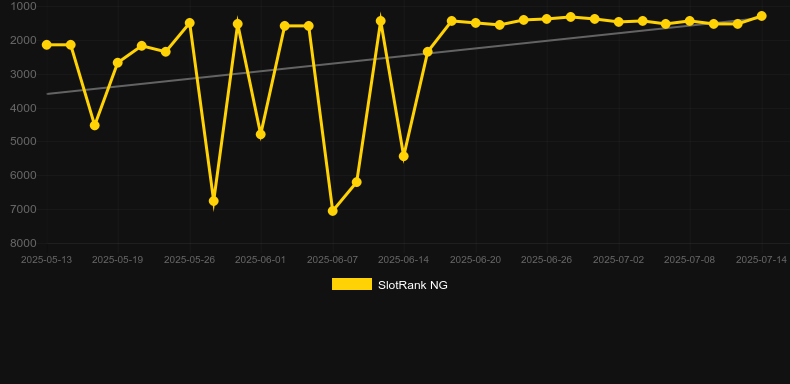Click the 2025-05-26 x-axis label
The height and width of the screenshot is (384, 790).
pos(189,260)
